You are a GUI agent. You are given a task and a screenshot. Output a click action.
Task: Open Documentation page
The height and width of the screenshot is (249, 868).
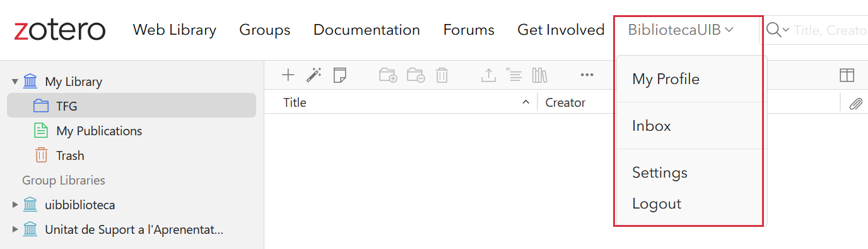[367, 30]
